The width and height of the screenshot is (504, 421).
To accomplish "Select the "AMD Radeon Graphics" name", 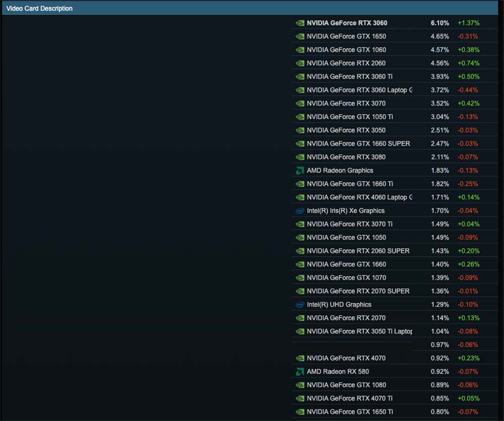I will [340, 171].
